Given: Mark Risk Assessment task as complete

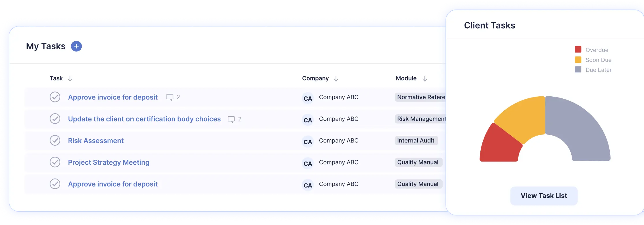Looking at the screenshot, I should 55,140.
